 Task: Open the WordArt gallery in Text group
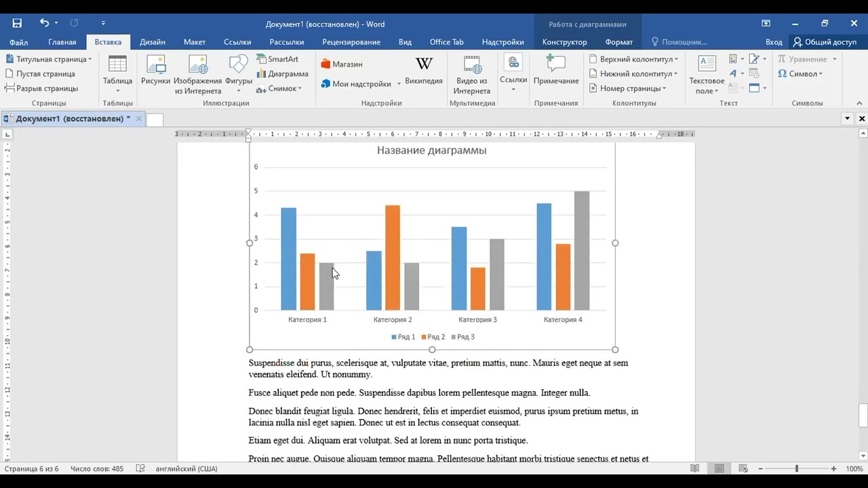(737, 74)
